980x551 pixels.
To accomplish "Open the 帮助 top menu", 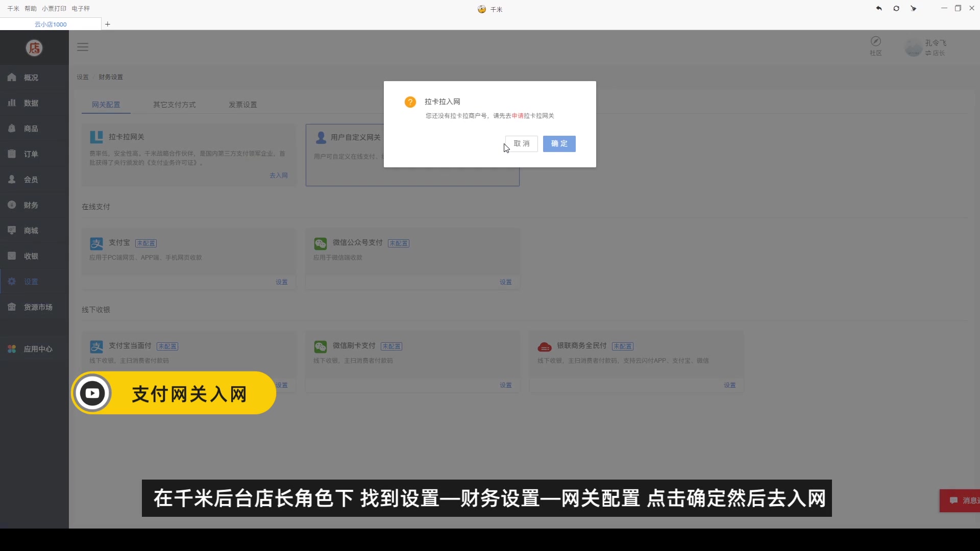I will (x=31, y=9).
